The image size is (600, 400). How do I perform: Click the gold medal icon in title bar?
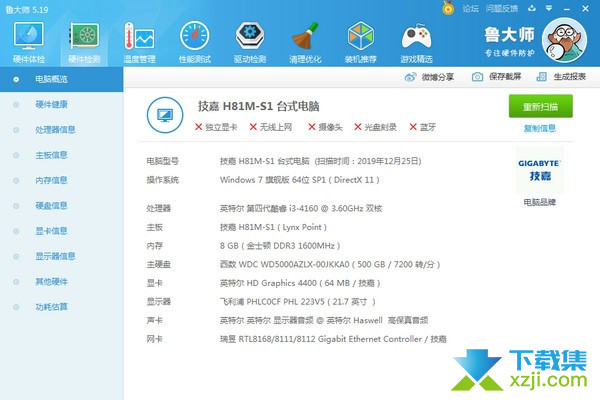point(448,8)
